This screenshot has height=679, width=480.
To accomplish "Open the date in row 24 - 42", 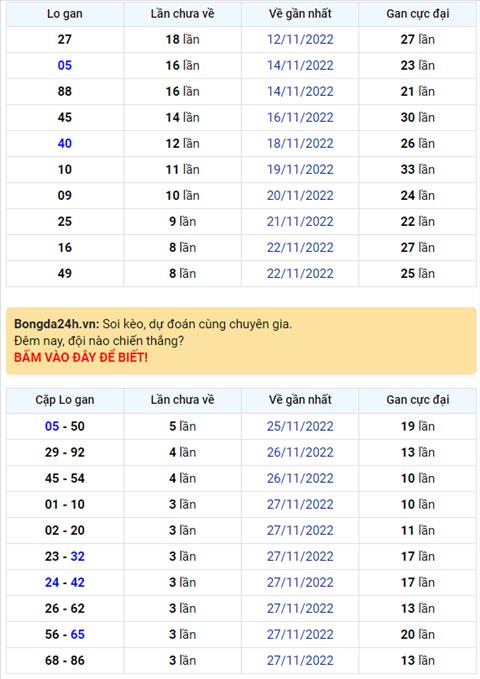I will (300, 582).
